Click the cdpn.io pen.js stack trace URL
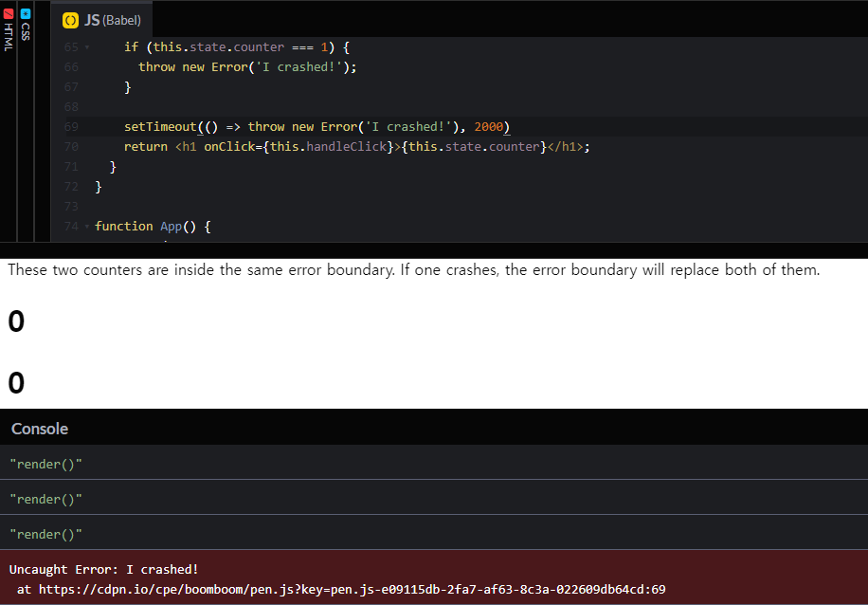 click(353, 590)
